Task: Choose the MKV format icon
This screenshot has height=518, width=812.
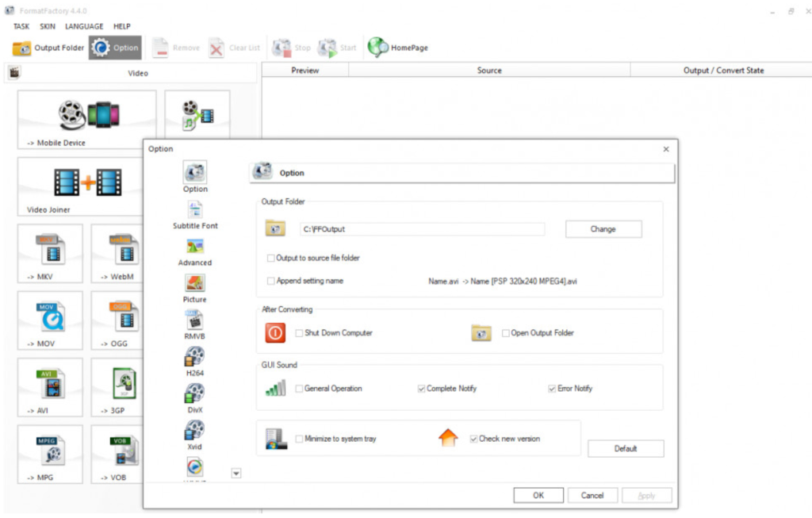Action: click(x=50, y=253)
